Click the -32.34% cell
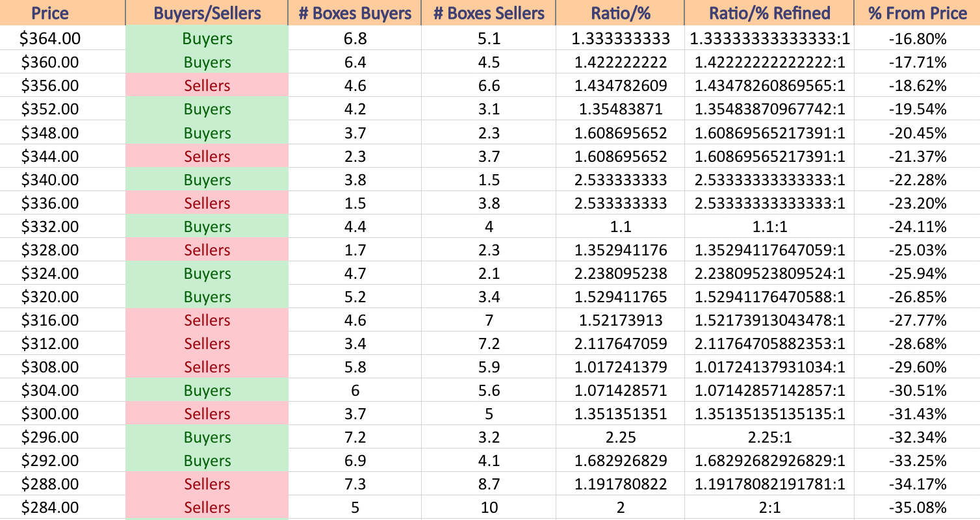Viewport: 980px width, 520px height. click(x=918, y=437)
